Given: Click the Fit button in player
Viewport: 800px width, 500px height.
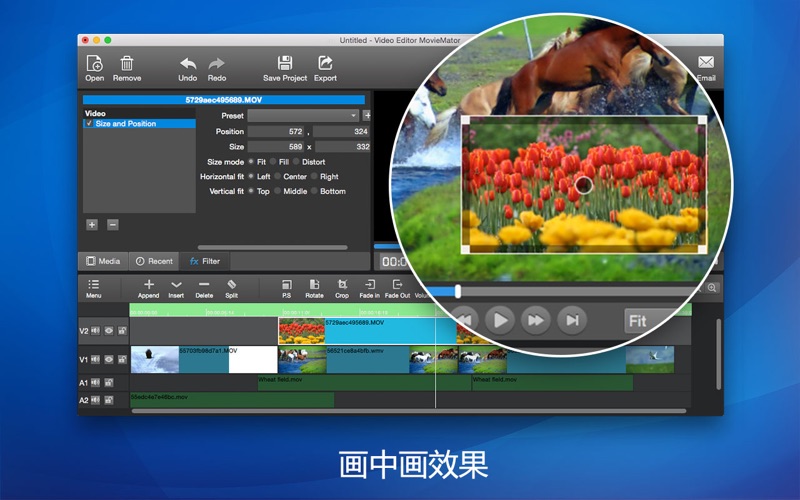Looking at the screenshot, I should coord(637,321).
